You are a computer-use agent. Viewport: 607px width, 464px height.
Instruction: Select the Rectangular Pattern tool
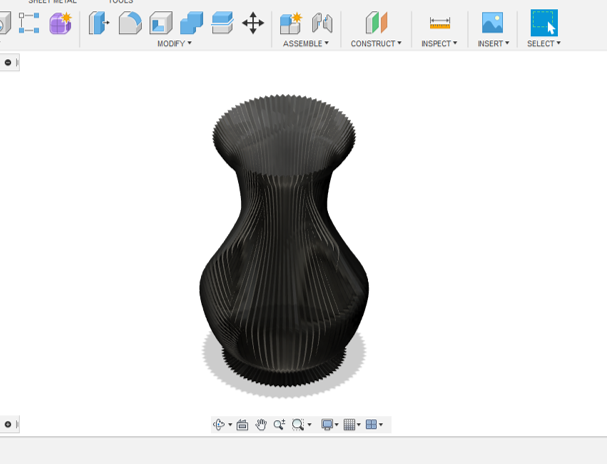pos(29,23)
